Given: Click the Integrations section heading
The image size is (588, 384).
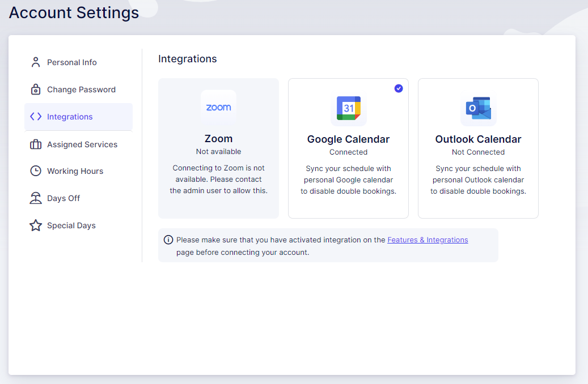Looking at the screenshot, I should click(x=188, y=59).
